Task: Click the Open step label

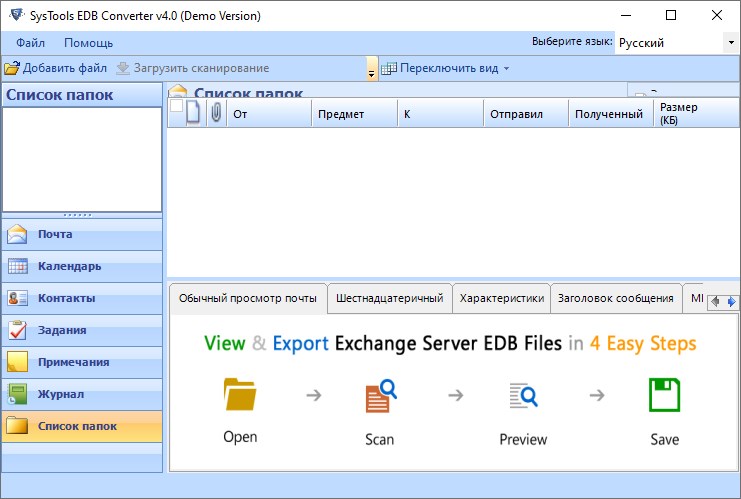Action: pos(240,437)
